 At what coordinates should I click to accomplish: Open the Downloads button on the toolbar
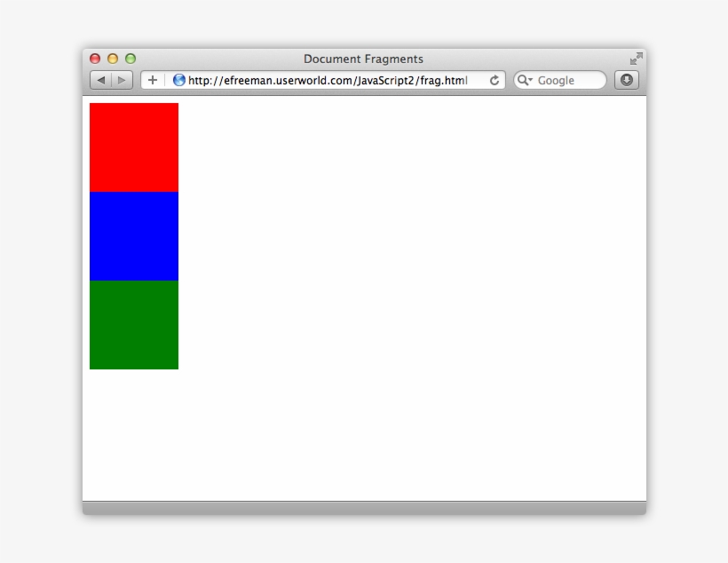click(x=626, y=79)
